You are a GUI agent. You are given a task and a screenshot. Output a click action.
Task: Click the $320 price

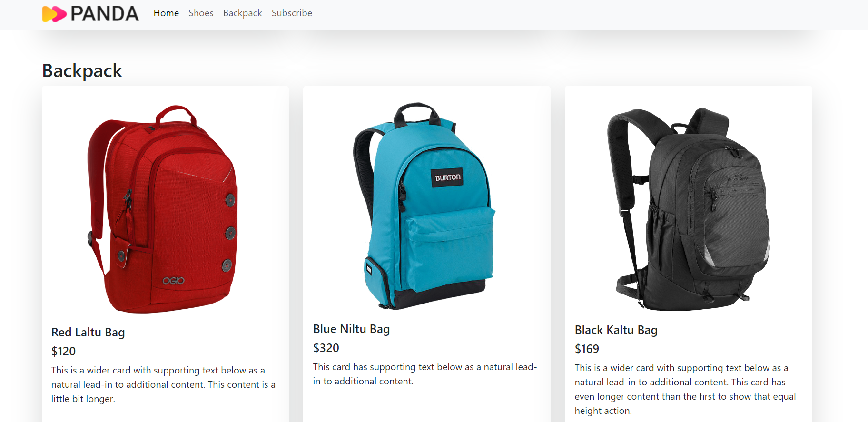[326, 348]
